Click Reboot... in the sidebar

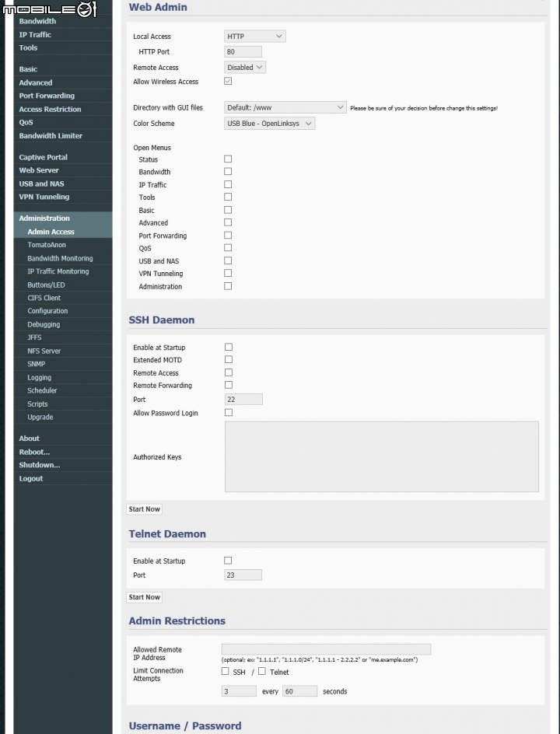(63, 453)
